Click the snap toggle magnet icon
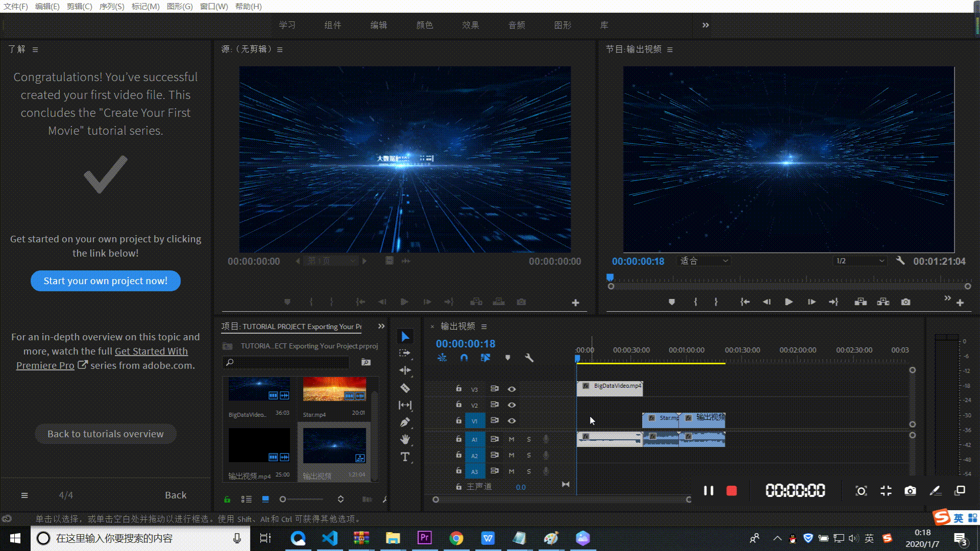The height and width of the screenshot is (551, 980). [x=464, y=357]
